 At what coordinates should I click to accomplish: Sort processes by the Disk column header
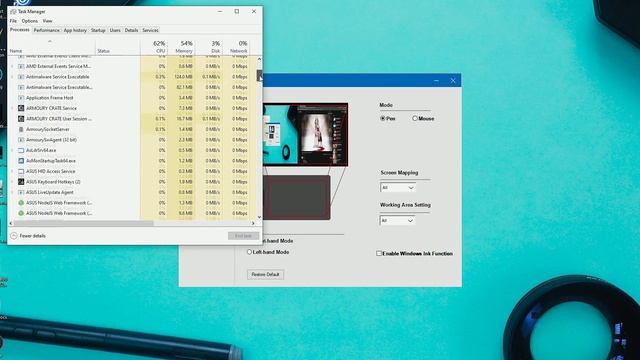pos(209,47)
